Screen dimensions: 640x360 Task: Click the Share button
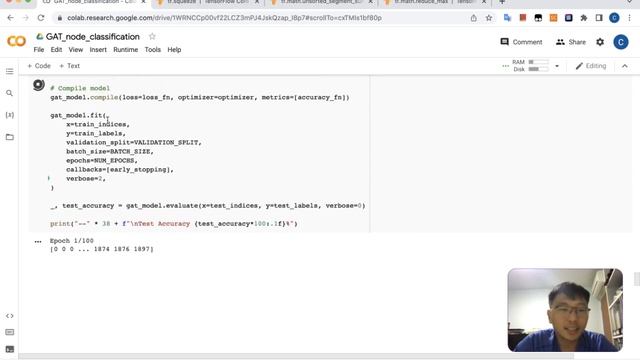click(x=571, y=42)
